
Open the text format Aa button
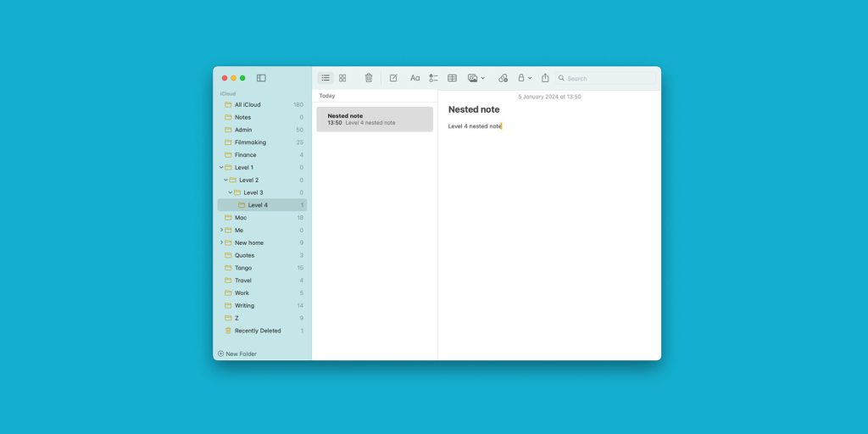click(x=415, y=78)
